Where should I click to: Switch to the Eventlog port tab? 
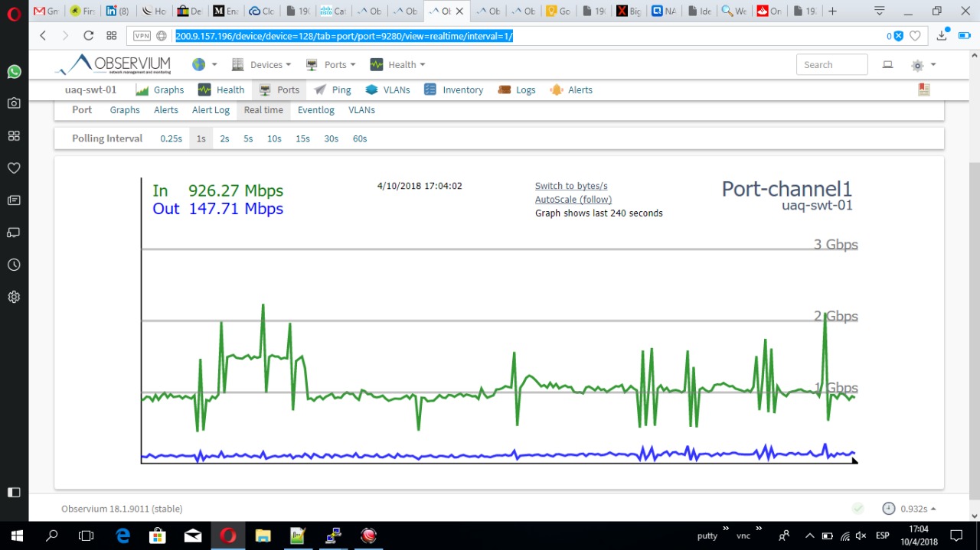point(315,110)
